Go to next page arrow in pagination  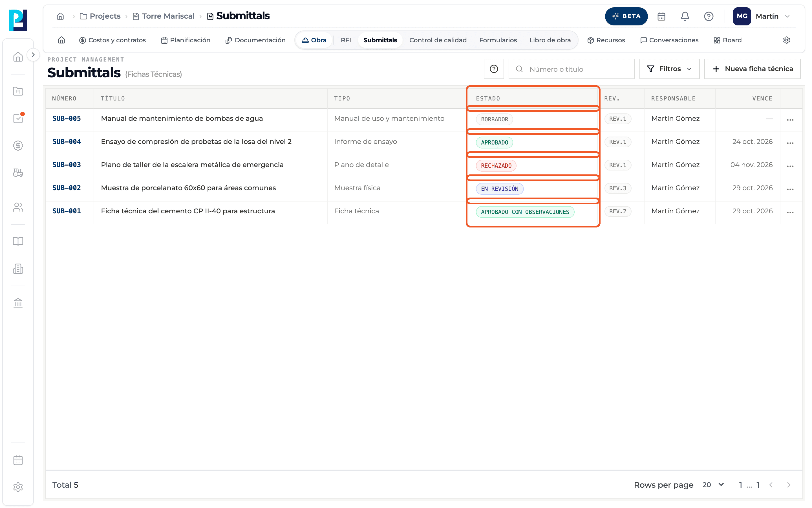coord(789,485)
